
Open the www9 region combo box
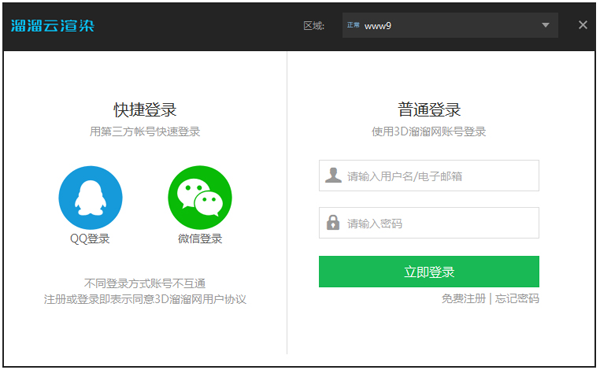click(x=450, y=26)
